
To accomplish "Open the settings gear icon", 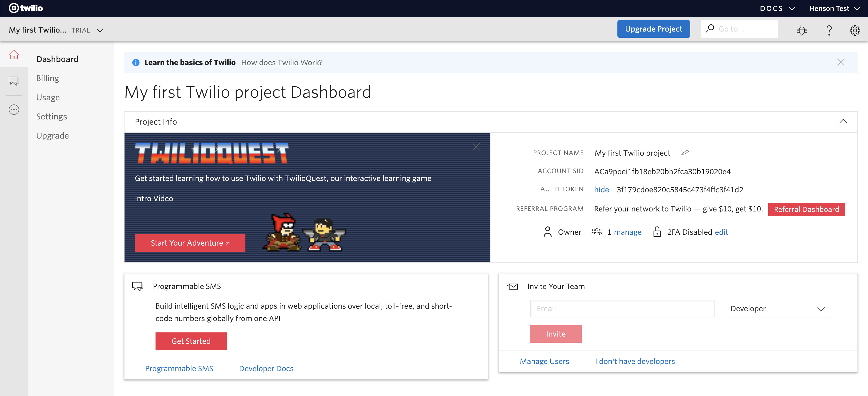I will (855, 30).
